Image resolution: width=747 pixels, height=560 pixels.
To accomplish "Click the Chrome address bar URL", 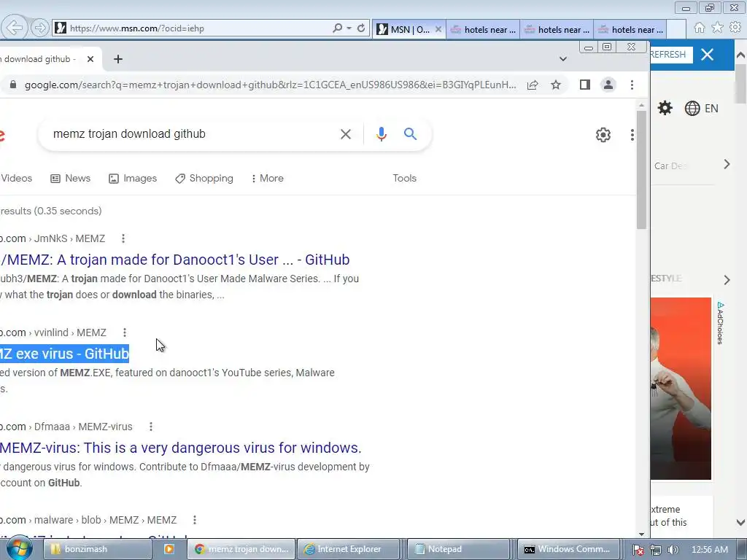I will tap(270, 85).
